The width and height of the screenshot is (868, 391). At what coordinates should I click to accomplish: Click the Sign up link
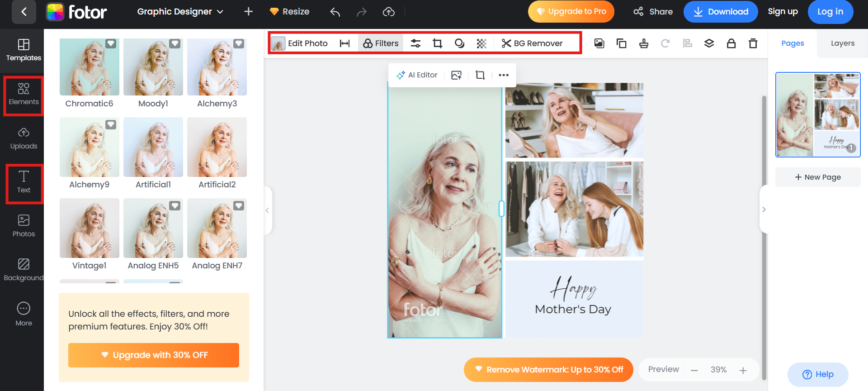coord(783,12)
